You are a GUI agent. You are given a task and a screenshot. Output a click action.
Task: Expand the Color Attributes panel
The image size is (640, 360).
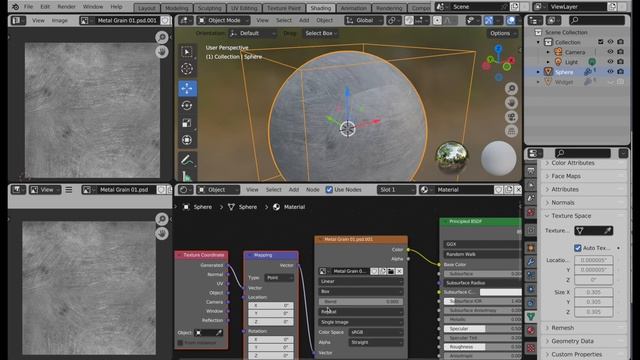pyautogui.click(x=573, y=163)
